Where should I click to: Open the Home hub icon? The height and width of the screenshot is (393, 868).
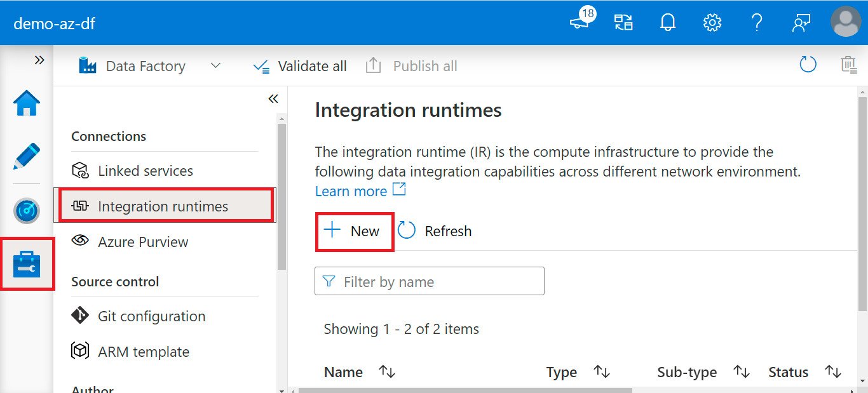(x=27, y=103)
